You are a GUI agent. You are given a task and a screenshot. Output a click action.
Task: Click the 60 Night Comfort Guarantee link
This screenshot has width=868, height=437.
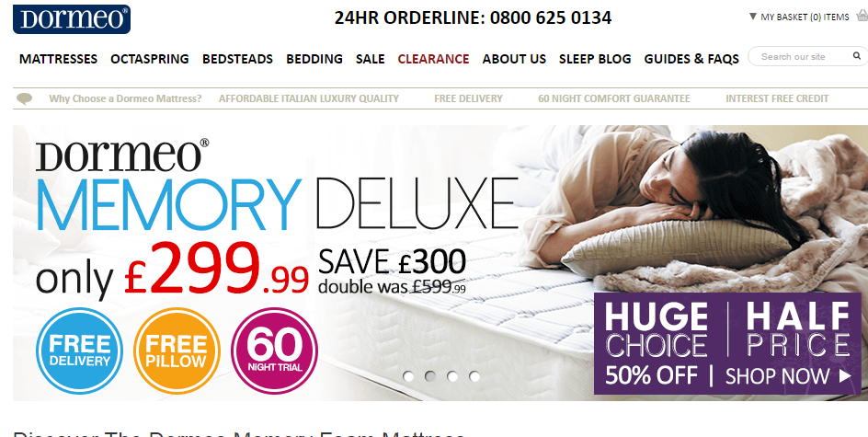(614, 98)
